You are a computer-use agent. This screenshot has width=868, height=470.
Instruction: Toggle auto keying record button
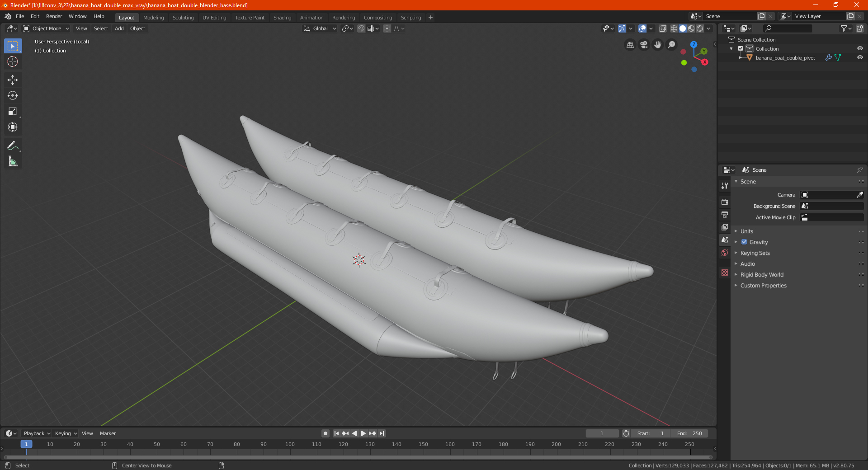coord(325,433)
